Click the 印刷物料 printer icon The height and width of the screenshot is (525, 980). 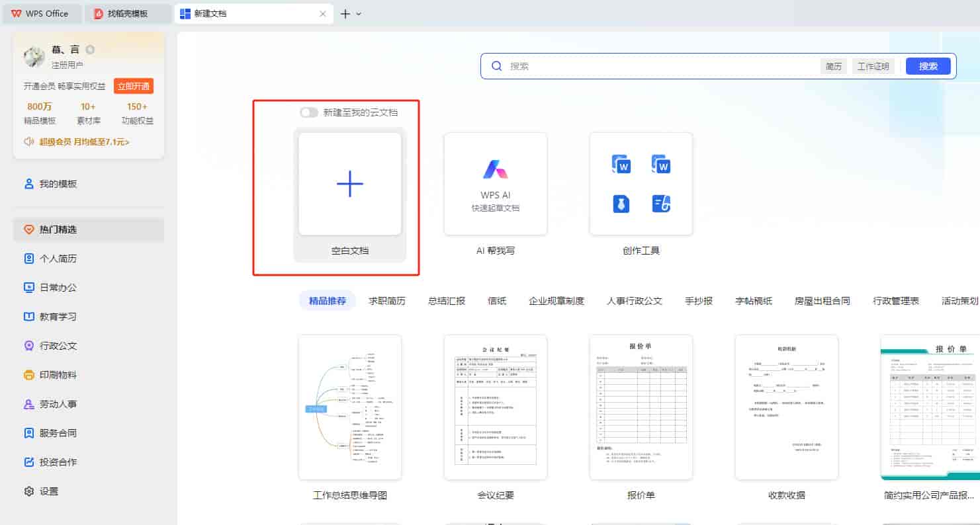(x=28, y=375)
